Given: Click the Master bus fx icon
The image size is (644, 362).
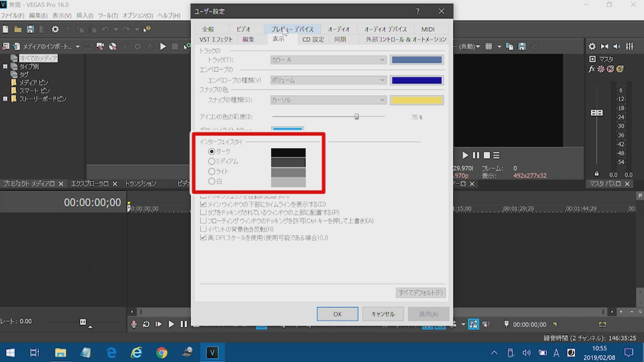Looking at the screenshot, I should pos(592,69).
